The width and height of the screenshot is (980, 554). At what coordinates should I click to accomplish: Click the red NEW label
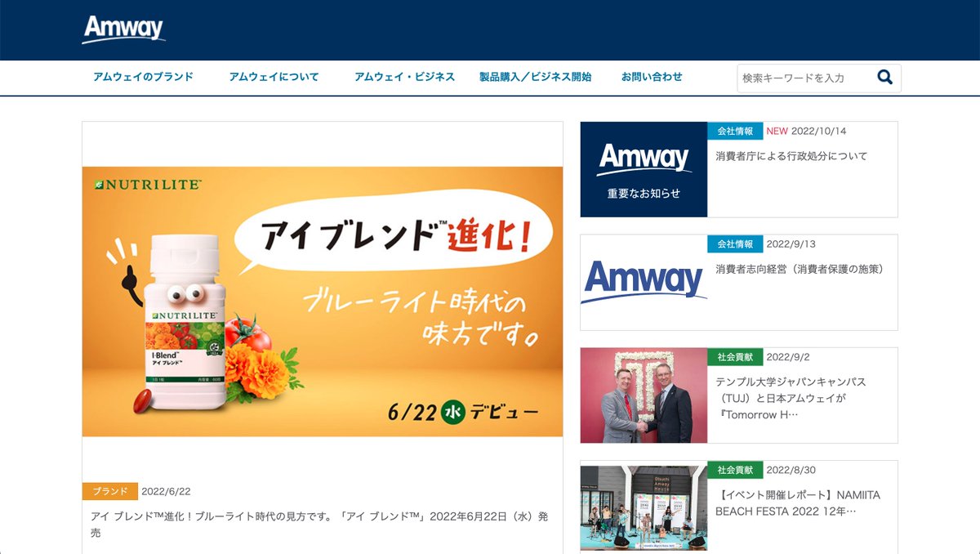pos(777,131)
